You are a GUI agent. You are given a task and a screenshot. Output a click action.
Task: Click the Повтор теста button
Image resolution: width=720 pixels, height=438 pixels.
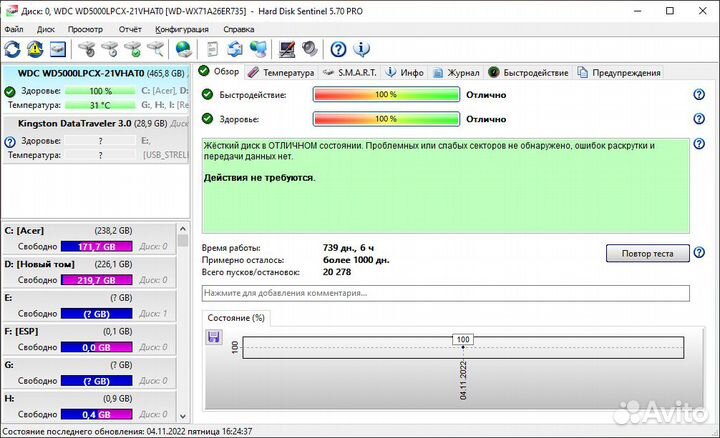(647, 253)
